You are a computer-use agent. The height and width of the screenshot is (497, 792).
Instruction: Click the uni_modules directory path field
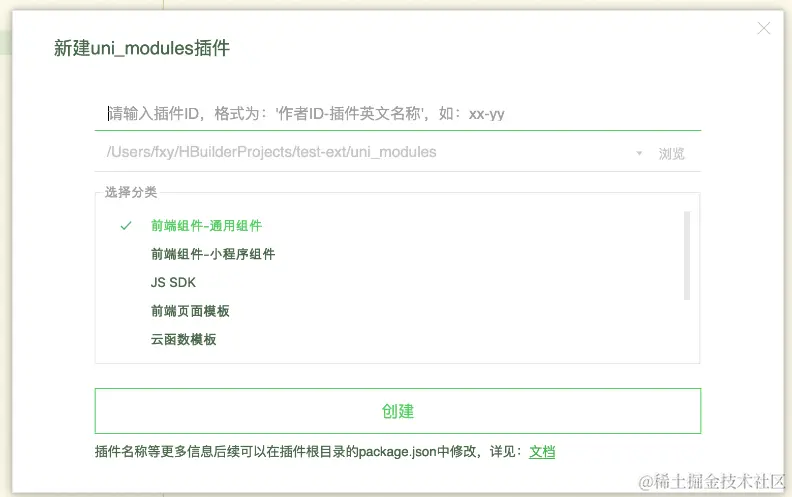pyautogui.click(x=364, y=152)
